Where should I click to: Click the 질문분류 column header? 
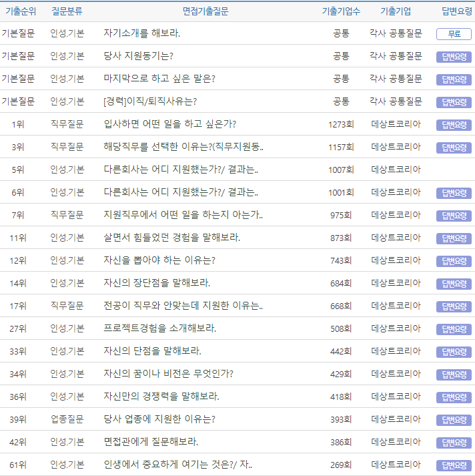(x=67, y=11)
